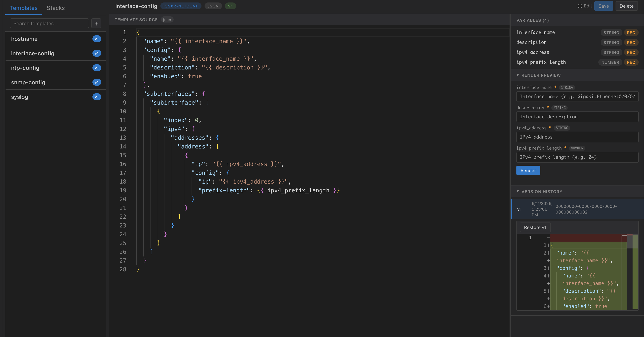Click line 19 prefix-length in the editor
This screenshot has height=337, width=644.
coord(269,190)
